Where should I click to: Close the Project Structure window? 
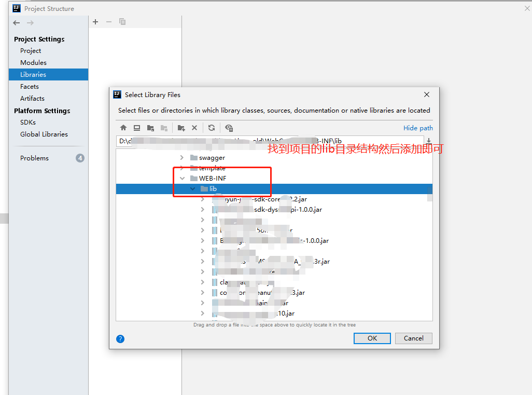pos(527,8)
